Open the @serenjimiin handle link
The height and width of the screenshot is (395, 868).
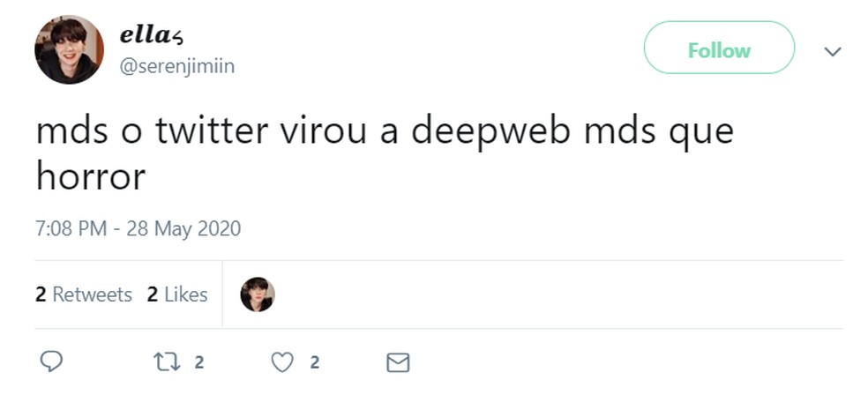pyautogui.click(x=176, y=66)
